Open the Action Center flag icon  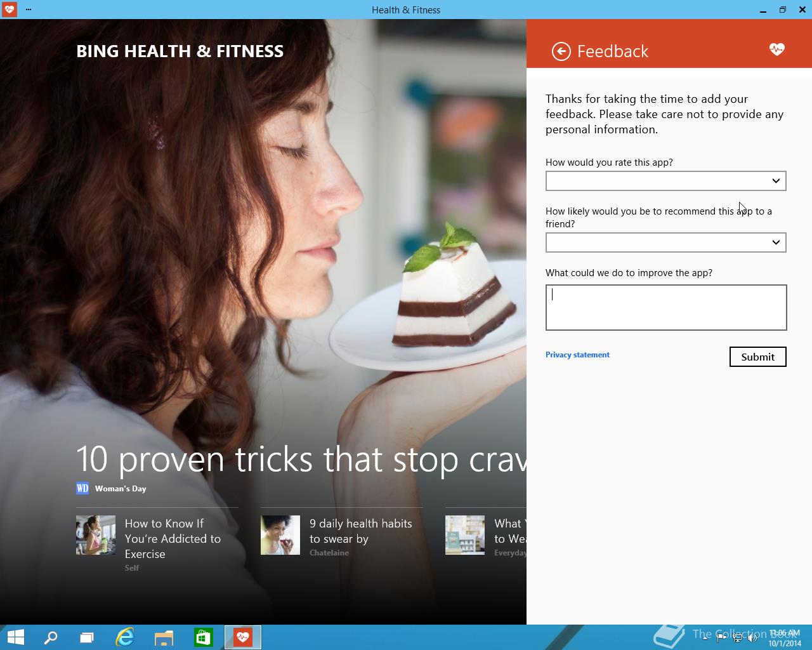click(721, 639)
